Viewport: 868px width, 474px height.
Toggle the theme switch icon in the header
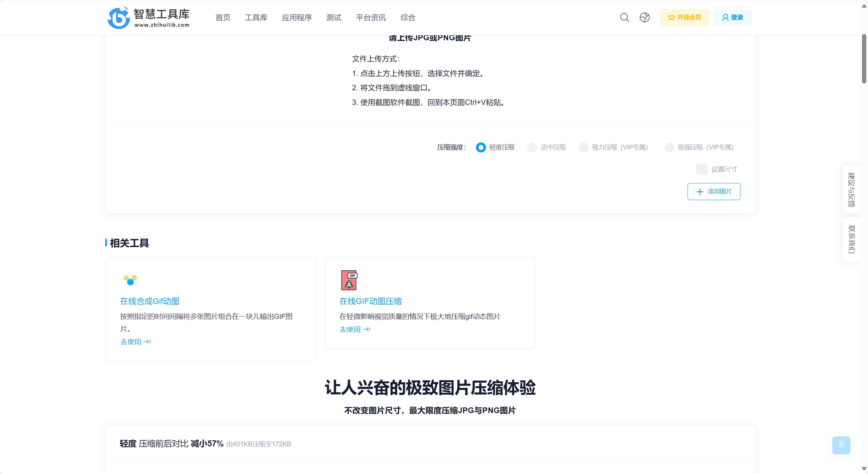tap(644, 18)
